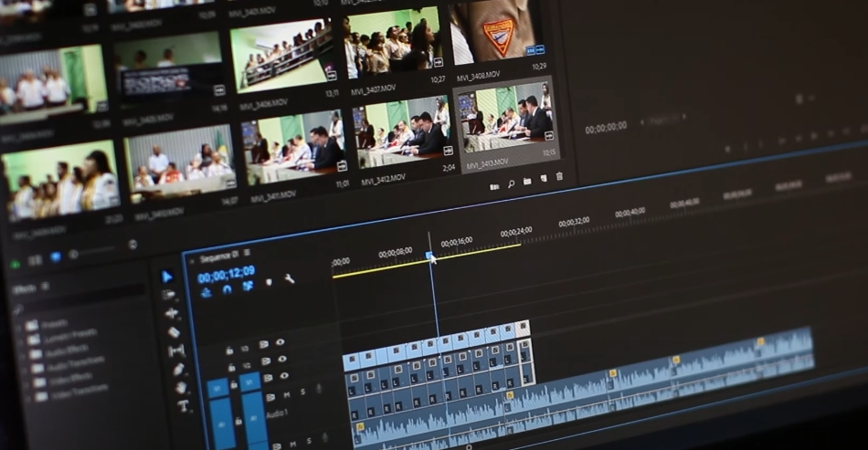Toggle sync lock for V3 track
The image size is (868, 450).
pos(263,344)
